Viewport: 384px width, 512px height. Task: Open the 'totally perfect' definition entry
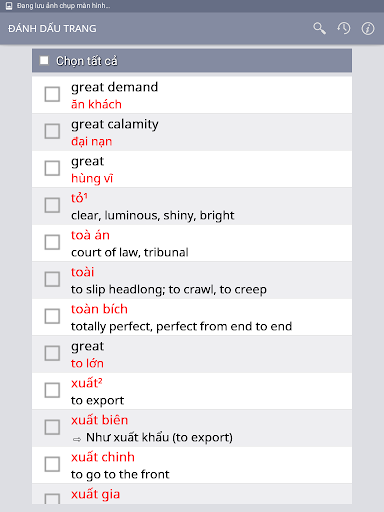[181, 327]
